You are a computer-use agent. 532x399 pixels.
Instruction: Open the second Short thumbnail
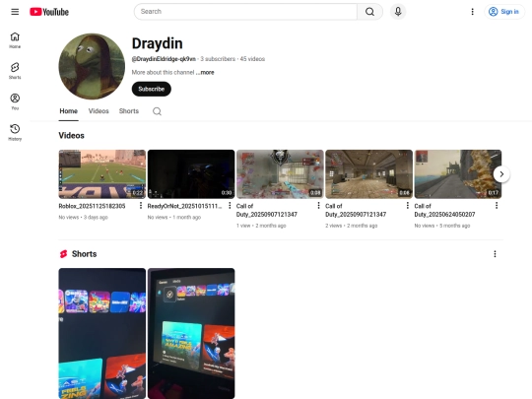[191, 334]
